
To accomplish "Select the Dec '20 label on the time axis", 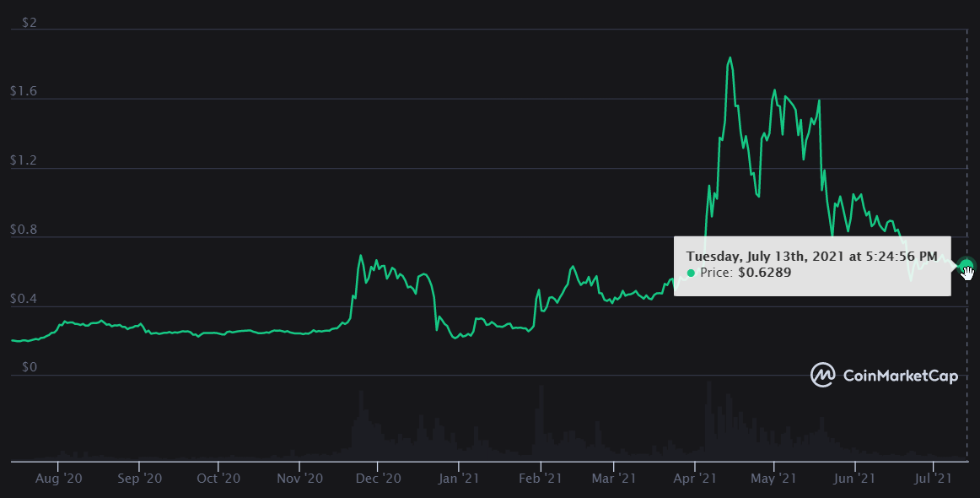I will [x=378, y=479].
